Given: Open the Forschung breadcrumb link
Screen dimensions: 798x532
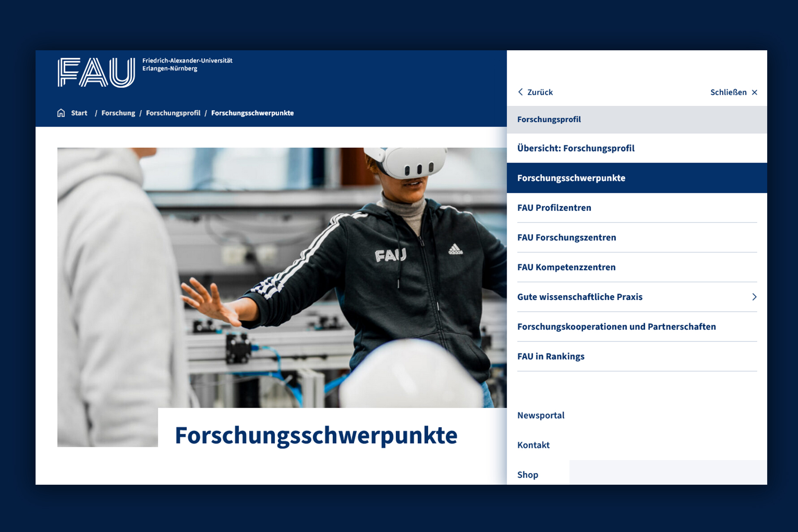Looking at the screenshot, I should [x=118, y=113].
